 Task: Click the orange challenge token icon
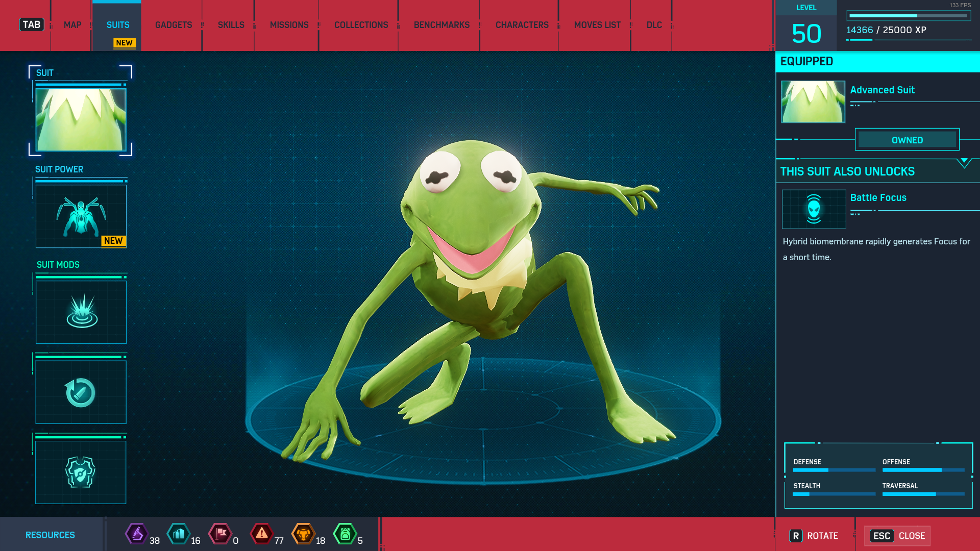coord(303,534)
